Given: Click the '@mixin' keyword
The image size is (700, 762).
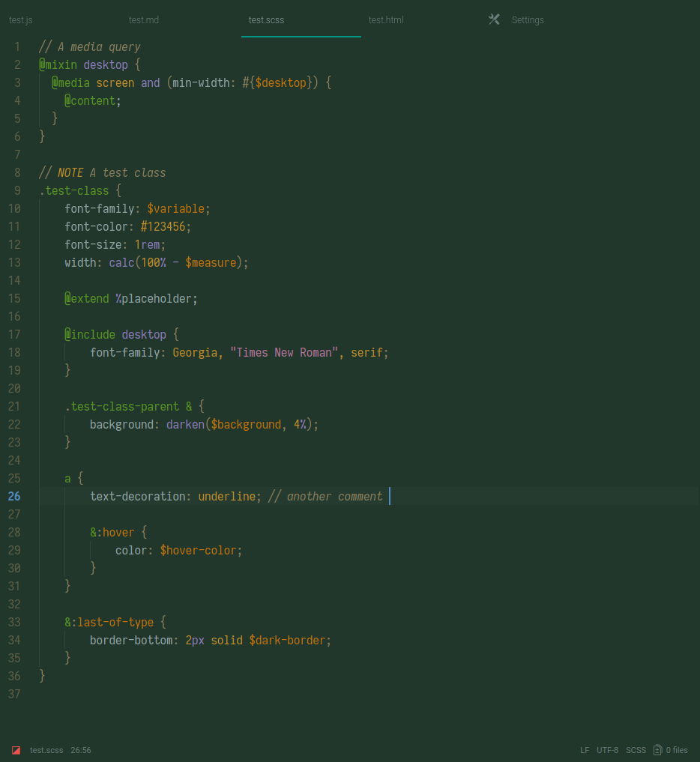Looking at the screenshot, I should pos(58,65).
